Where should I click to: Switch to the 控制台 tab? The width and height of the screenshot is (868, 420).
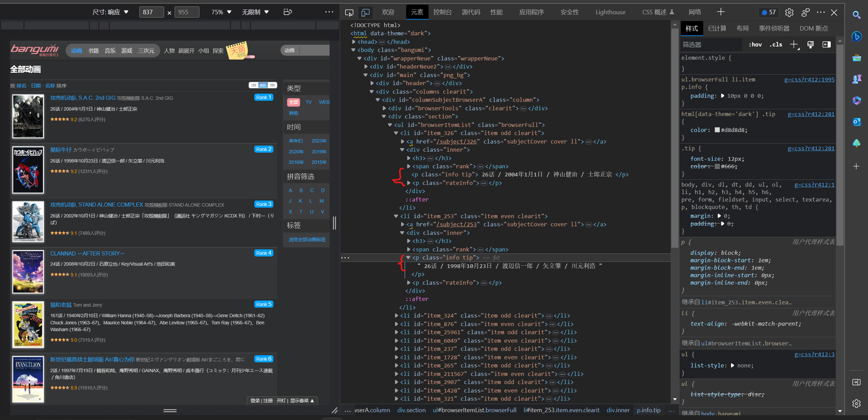pos(442,12)
